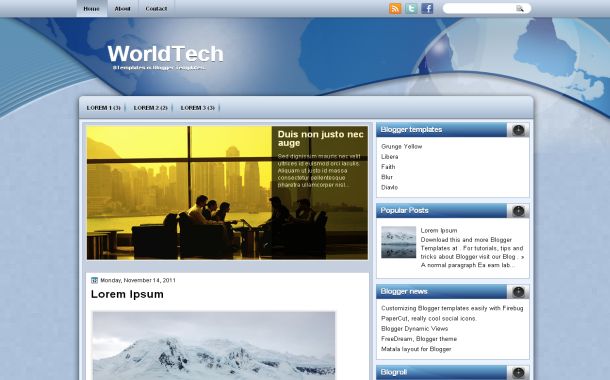Select the LOREM 1 (3) category
The width and height of the screenshot is (610, 380).
(103, 108)
